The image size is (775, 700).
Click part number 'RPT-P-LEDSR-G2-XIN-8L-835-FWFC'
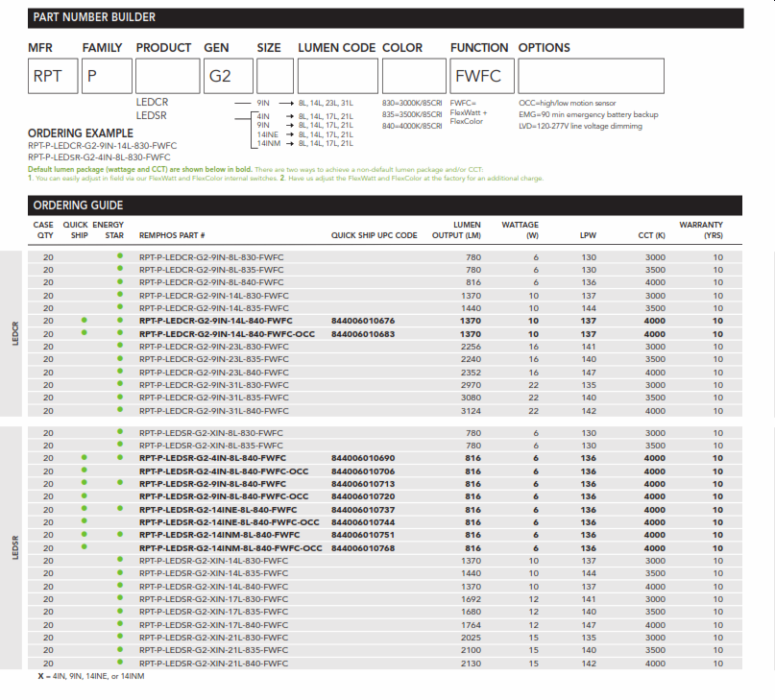[211, 446]
